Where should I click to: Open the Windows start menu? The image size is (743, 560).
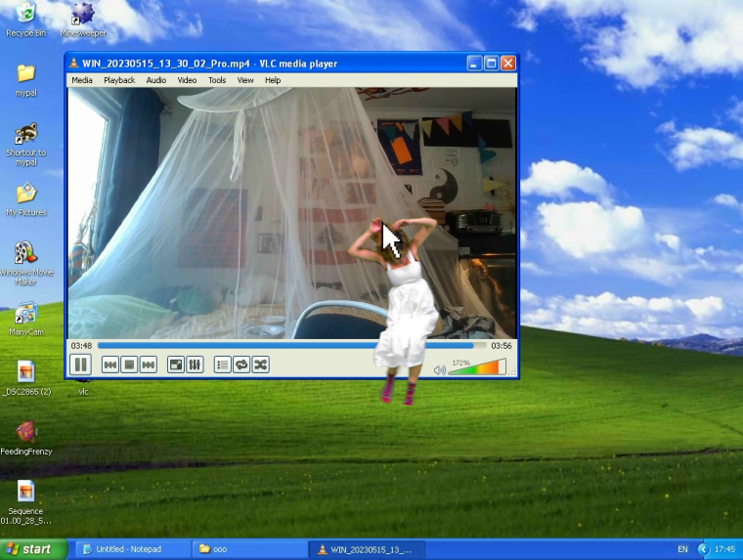click(33, 549)
